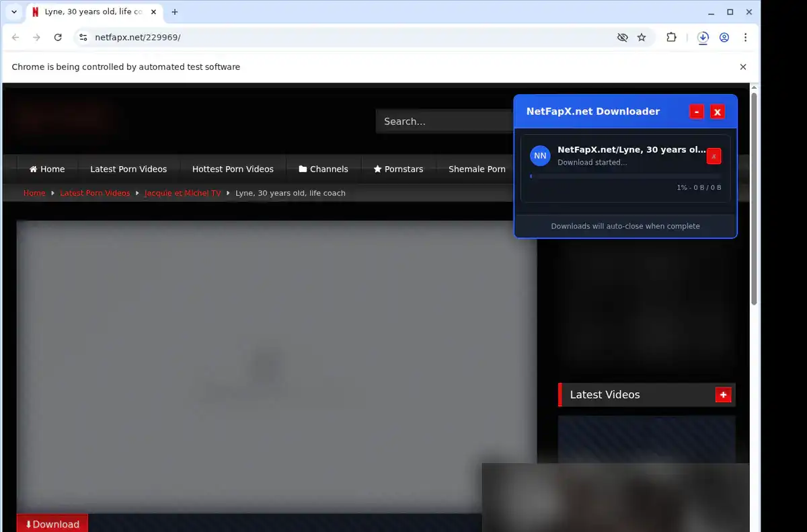This screenshot has height=532, width=807.
Task: Open the tab search chevron
Action: (14, 12)
